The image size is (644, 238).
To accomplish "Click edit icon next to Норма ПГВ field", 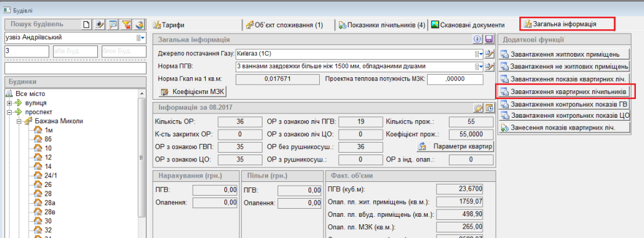I will coord(489,66).
